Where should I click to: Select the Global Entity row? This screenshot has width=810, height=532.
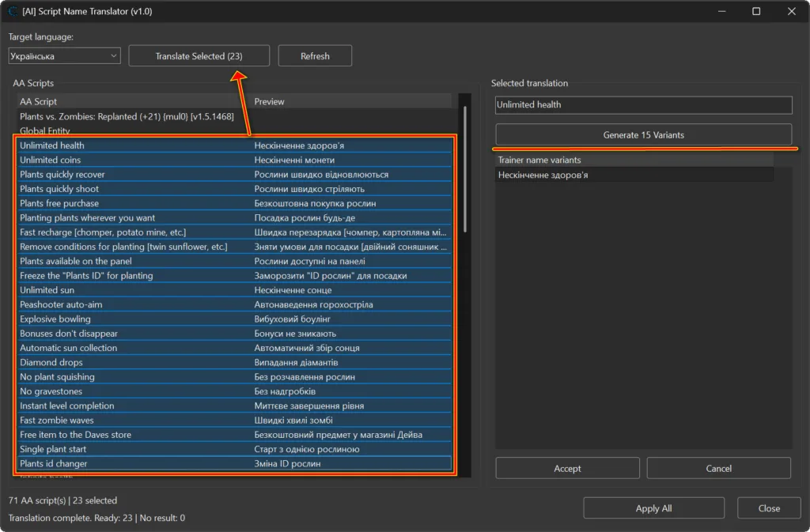click(x=234, y=130)
